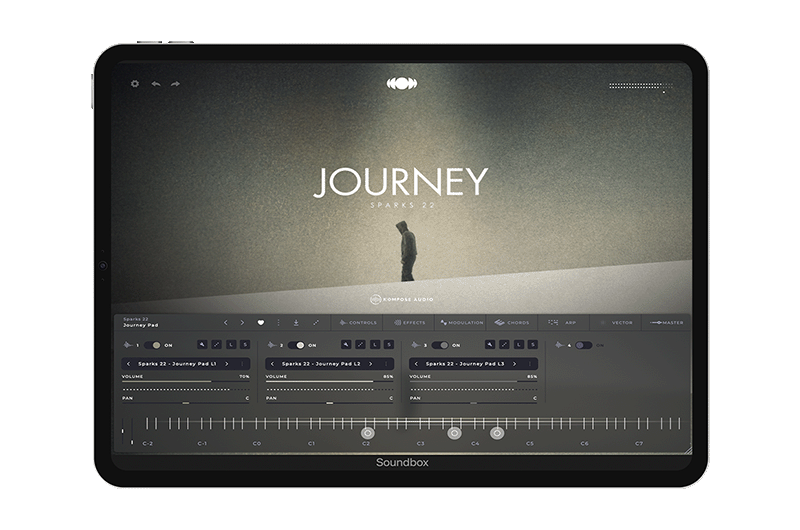The image size is (800, 530).
Task: Open the Effects tab
Action: click(x=410, y=322)
